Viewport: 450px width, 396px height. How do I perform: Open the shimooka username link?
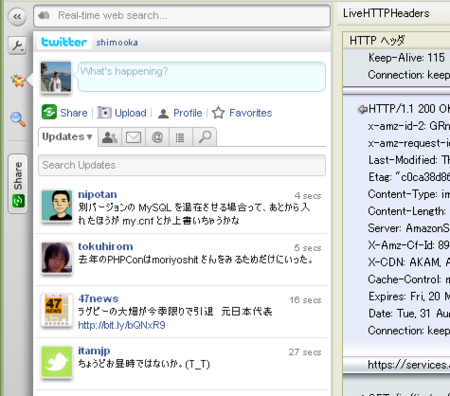tap(117, 43)
